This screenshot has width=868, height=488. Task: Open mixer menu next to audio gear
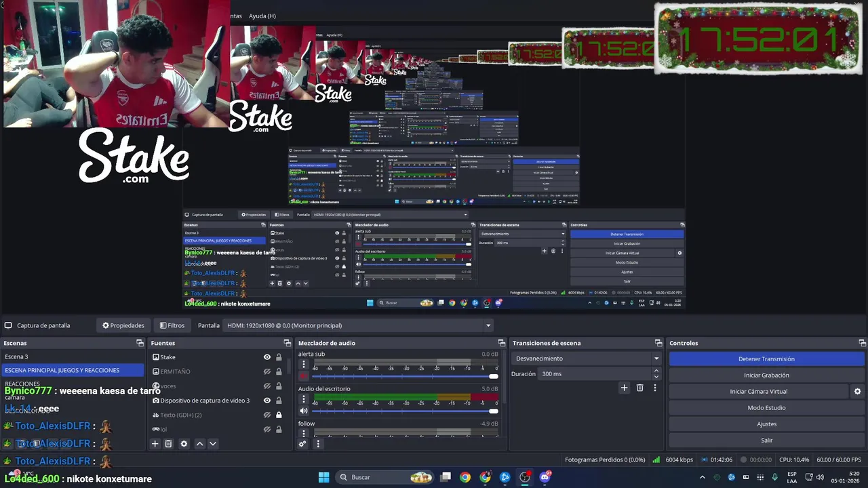click(x=318, y=444)
